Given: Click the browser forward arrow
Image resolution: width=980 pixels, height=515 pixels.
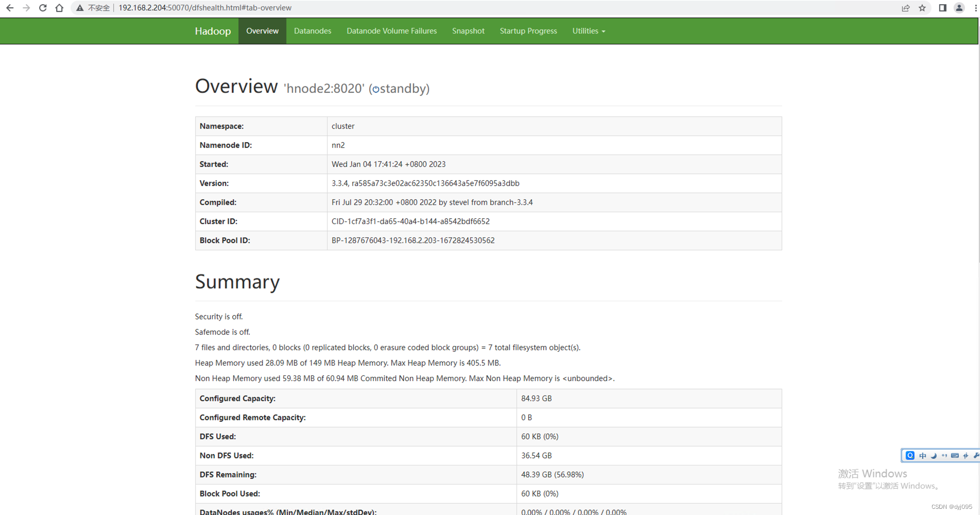Looking at the screenshot, I should click(x=26, y=8).
